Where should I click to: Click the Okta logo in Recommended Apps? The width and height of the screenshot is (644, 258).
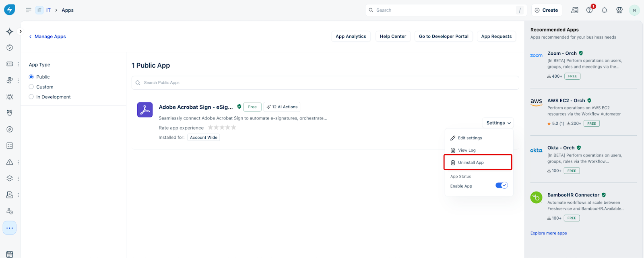pos(536,150)
